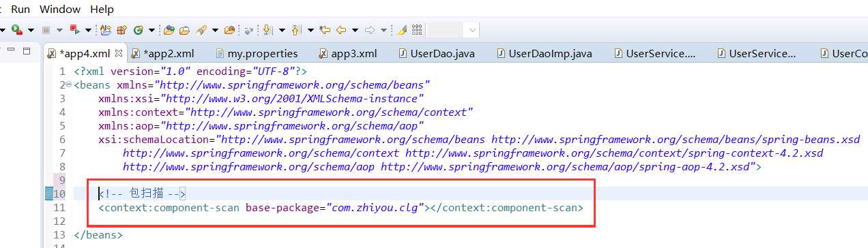Open the Help menu

pos(102,10)
